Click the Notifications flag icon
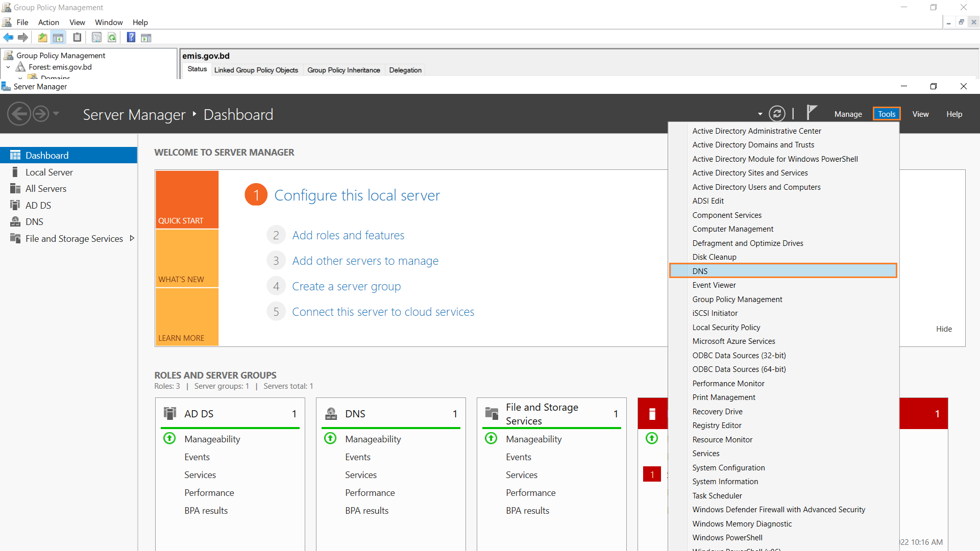 (x=812, y=112)
